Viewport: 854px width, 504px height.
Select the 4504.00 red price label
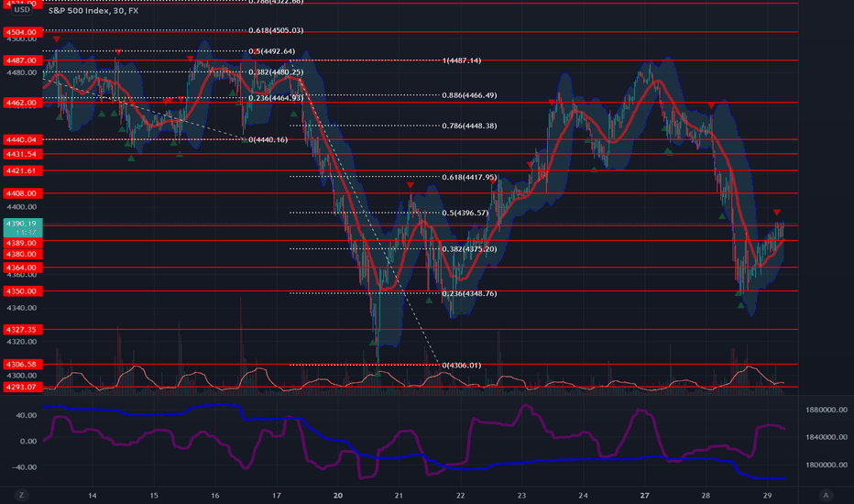pos(22,32)
